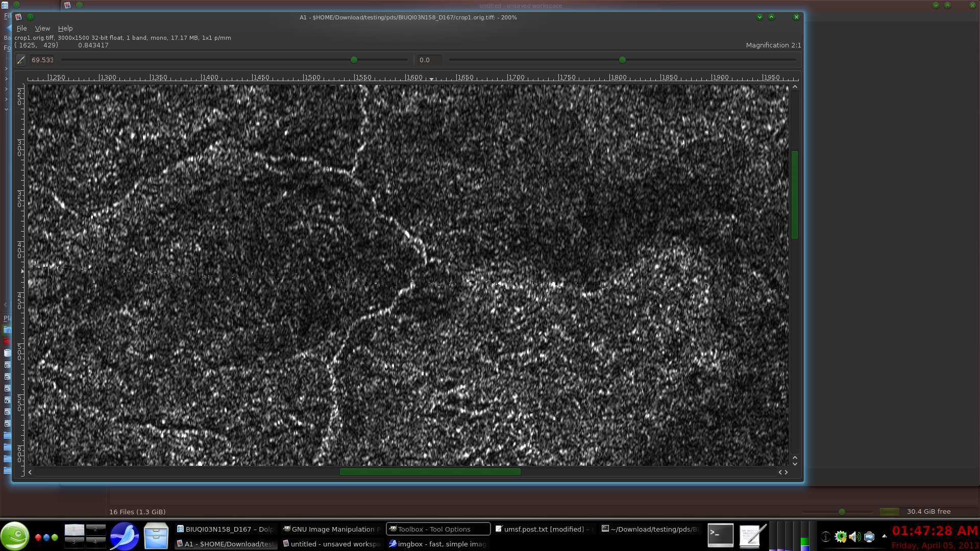Viewport: 980px width, 551px height.
Task: Launch SeaMonkey browser from taskbar
Action: tap(125, 536)
